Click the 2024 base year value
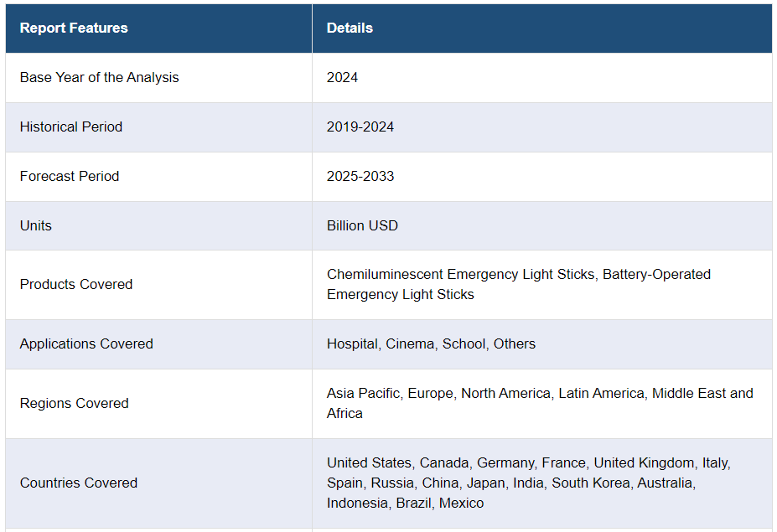Screen dimensions: 777x532 342,78
